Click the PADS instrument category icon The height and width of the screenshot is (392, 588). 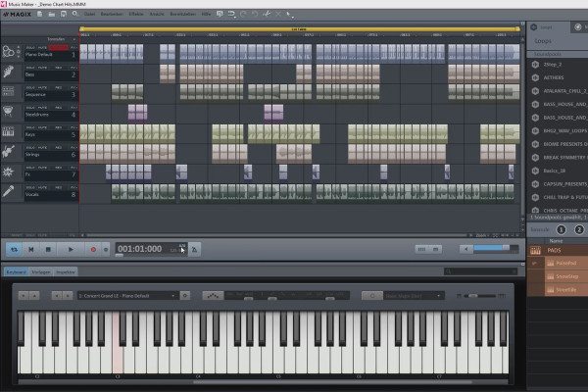535,250
